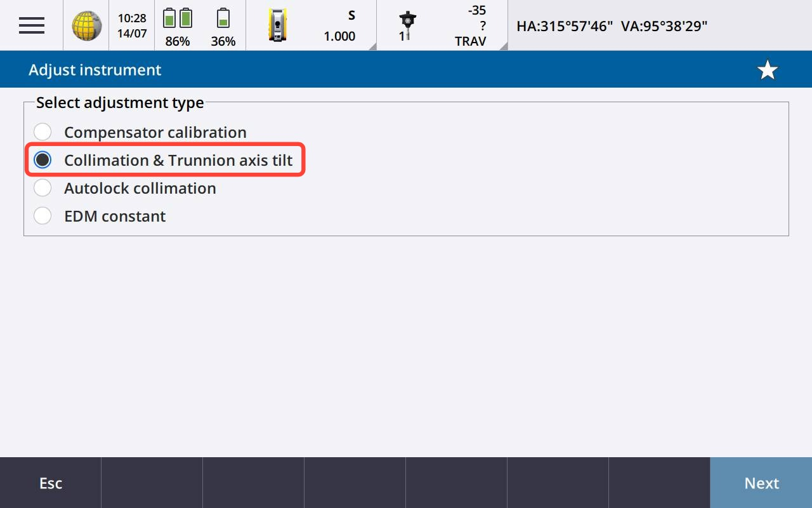This screenshot has width=812, height=508.
Task: Select Autolock collimation adjustment type
Action: [43, 188]
